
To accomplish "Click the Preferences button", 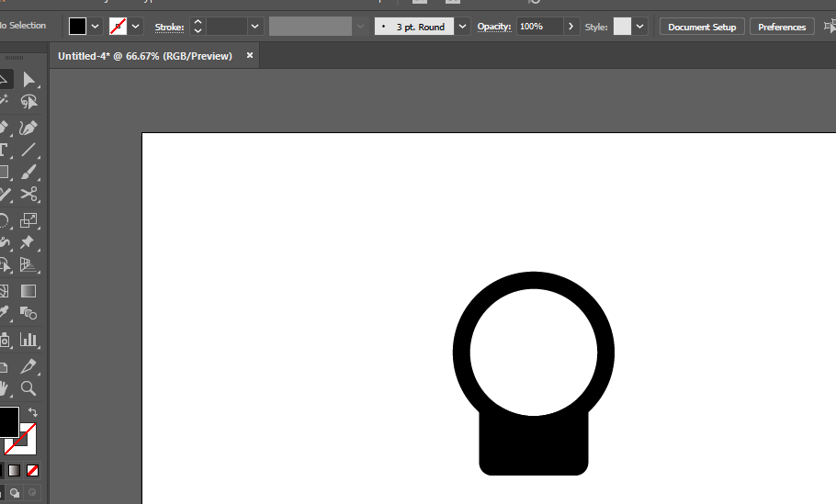I will pos(782,27).
